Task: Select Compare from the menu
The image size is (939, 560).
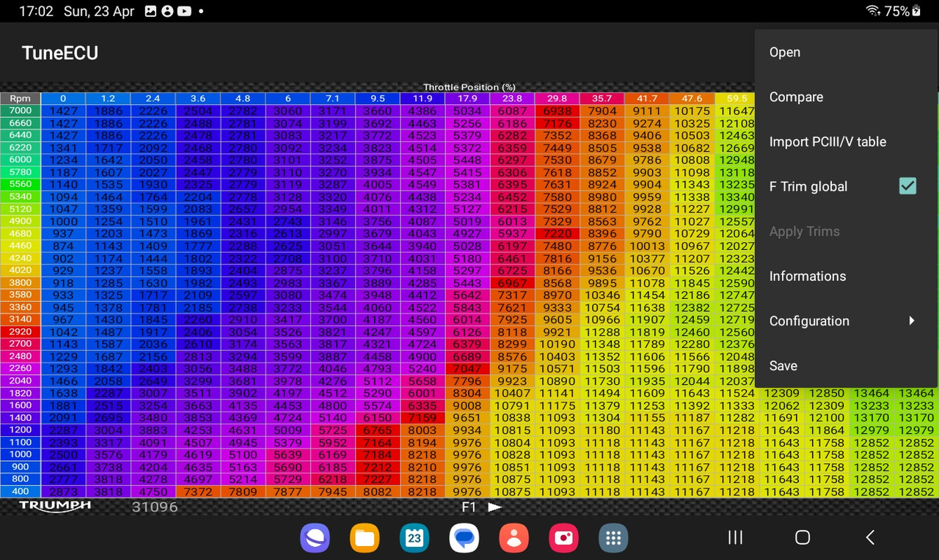Action: pyautogui.click(x=796, y=97)
